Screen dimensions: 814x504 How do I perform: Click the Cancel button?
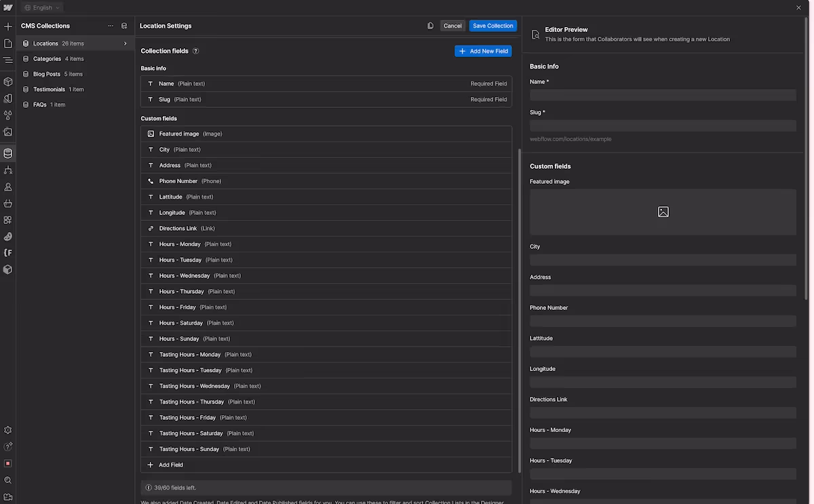click(452, 26)
